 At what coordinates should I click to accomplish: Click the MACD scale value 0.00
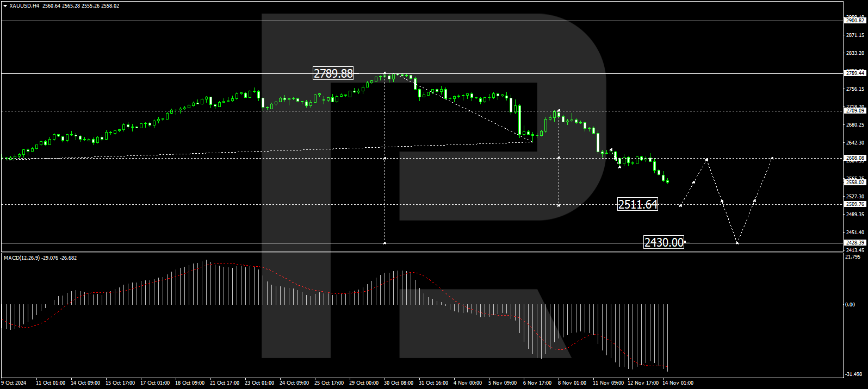coord(851,305)
